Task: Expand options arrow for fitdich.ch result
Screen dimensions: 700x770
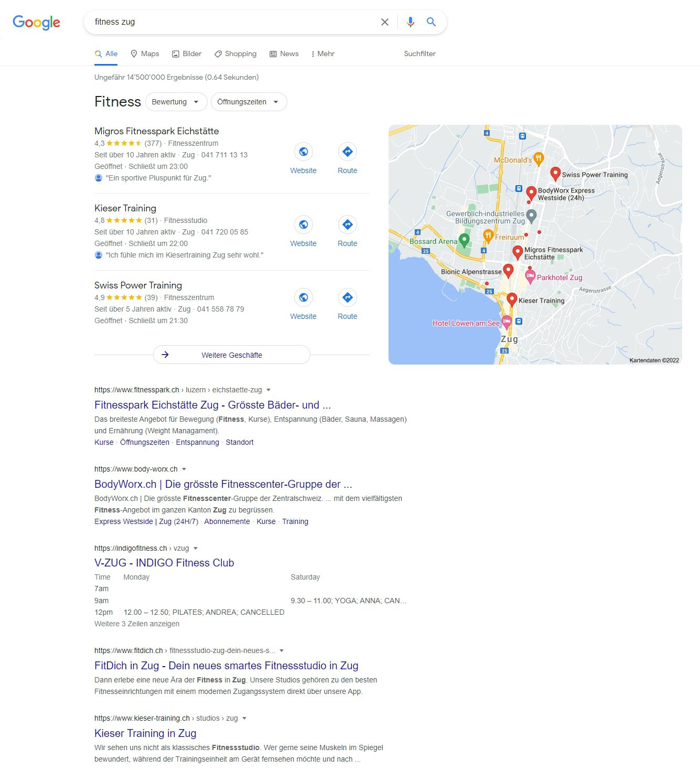Action: (282, 650)
